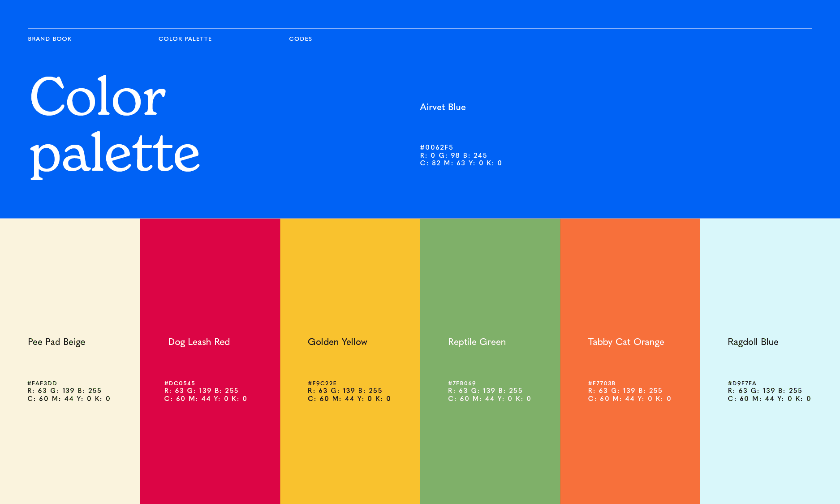Pick the Dog Leash Red color swatch

pos(210,361)
